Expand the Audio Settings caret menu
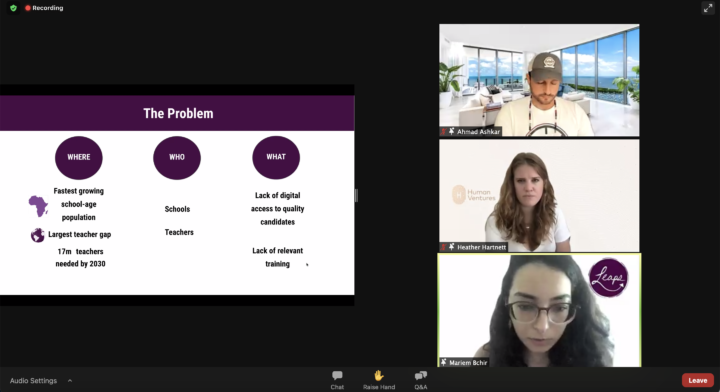 click(70, 381)
